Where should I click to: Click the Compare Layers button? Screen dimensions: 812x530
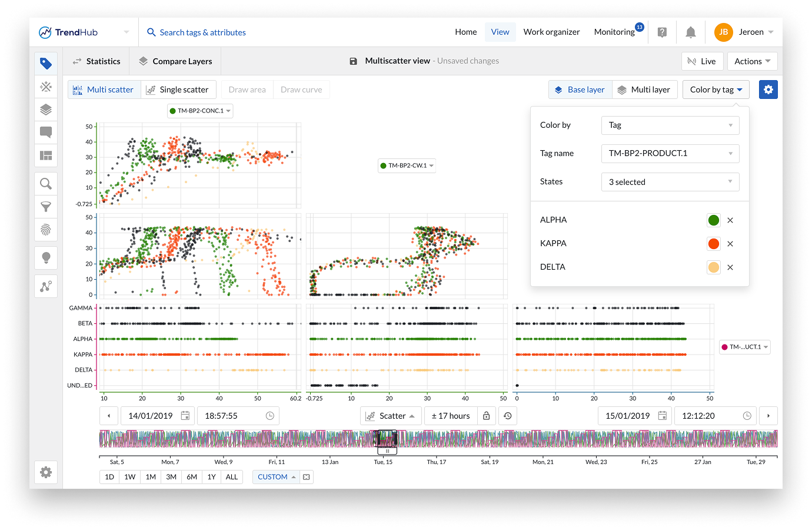pos(175,61)
